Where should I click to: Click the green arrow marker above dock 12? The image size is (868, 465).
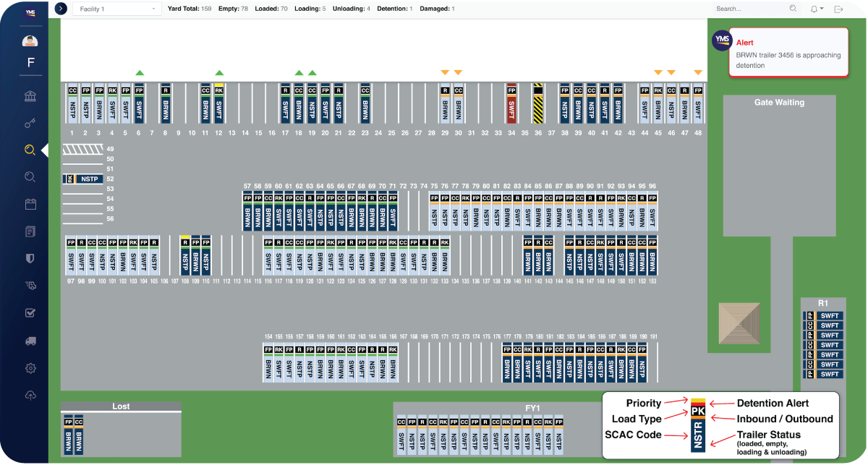click(219, 72)
